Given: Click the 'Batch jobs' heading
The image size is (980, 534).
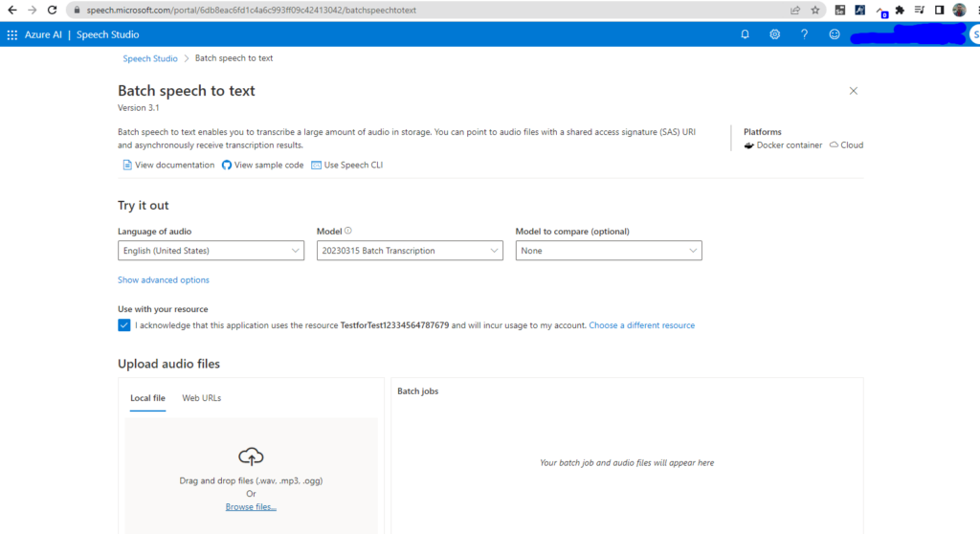Looking at the screenshot, I should pos(417,390).
